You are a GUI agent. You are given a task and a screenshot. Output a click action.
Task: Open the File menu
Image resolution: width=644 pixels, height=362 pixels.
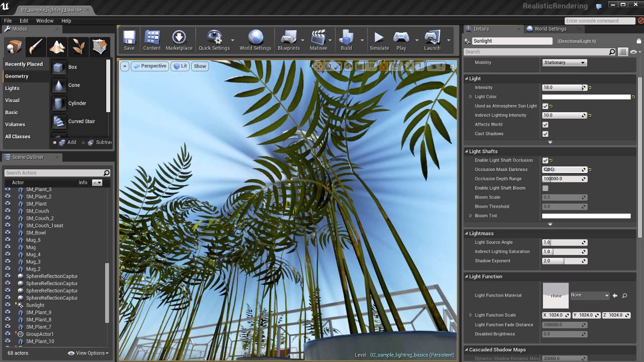click(8, 21)
